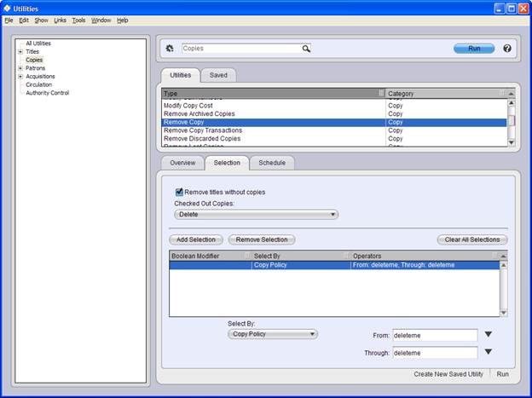Open help with the question mark icon

coord(507,49)
